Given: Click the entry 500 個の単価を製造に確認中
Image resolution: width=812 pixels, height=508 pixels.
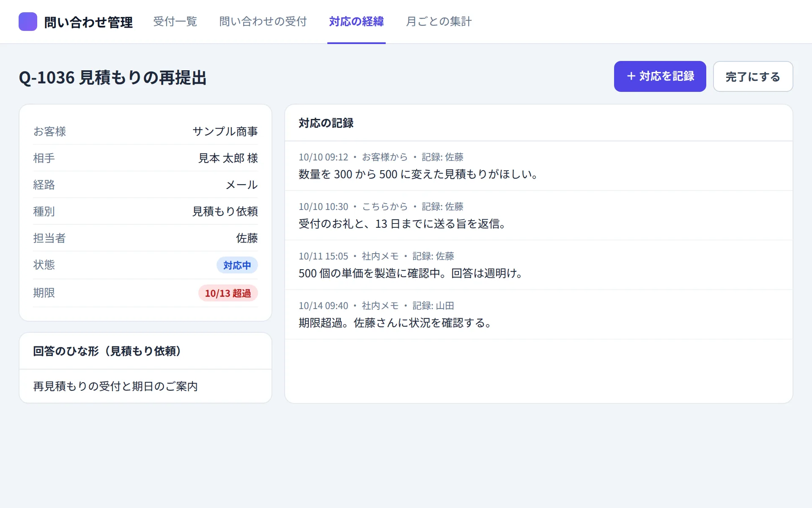Looking at the screenshot, I should pos(411,273).
